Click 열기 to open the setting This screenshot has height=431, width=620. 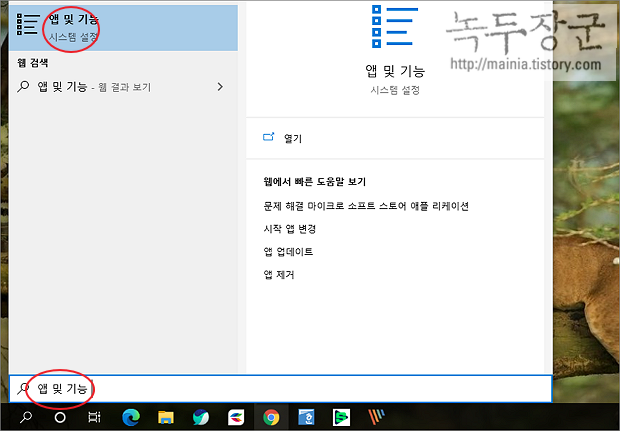[x=293, y=138]
